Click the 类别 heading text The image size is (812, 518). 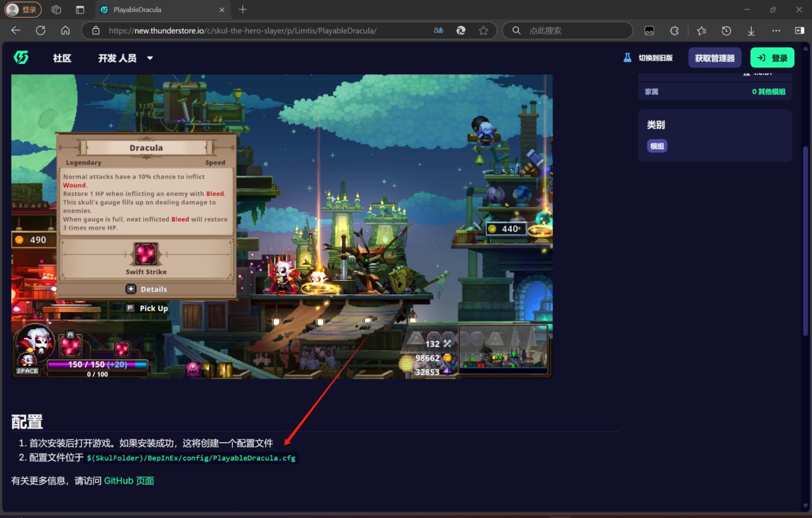tap(656, 125)
